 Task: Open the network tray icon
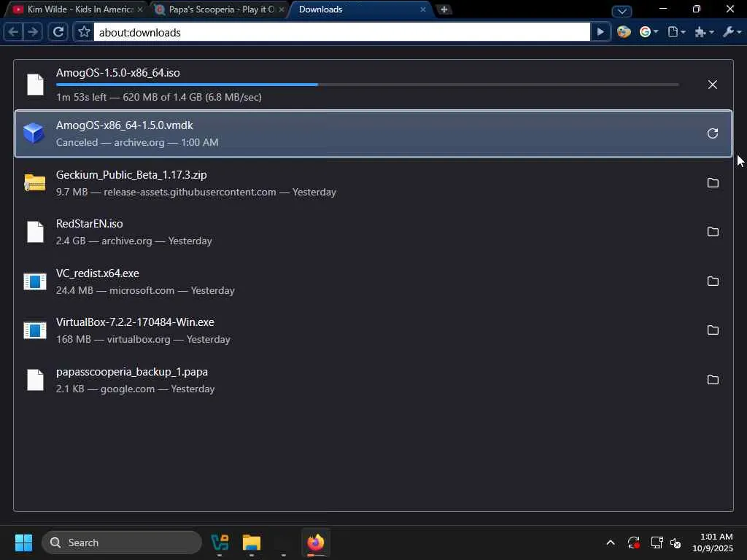657,542
